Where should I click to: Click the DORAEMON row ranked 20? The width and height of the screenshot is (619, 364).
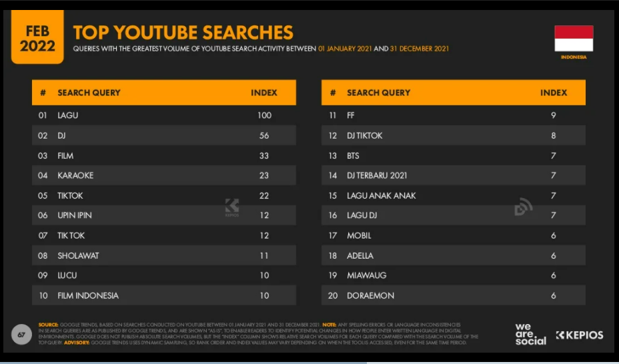pyautogui.click(x=454, y=295)
